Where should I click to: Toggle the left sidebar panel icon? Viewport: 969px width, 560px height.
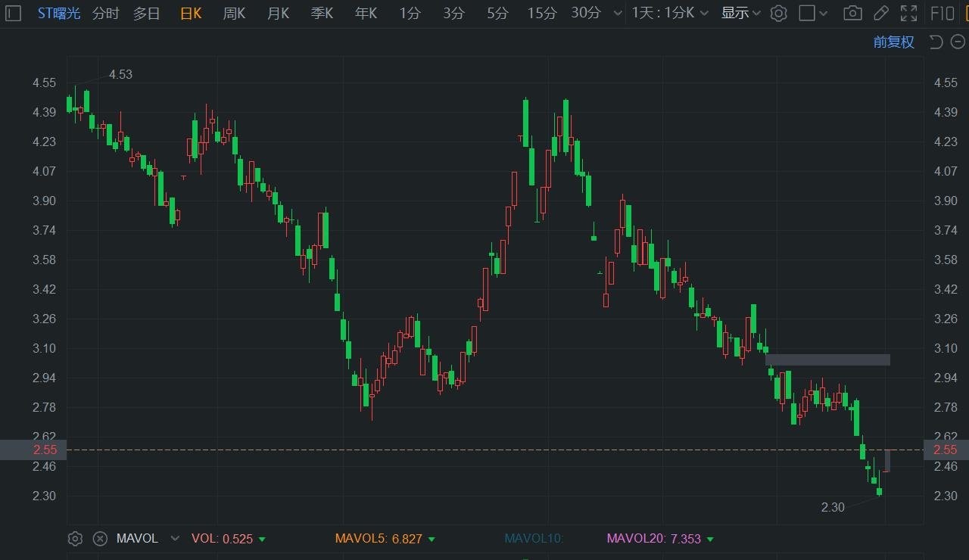pyautogui.click(x=13, y=13)
